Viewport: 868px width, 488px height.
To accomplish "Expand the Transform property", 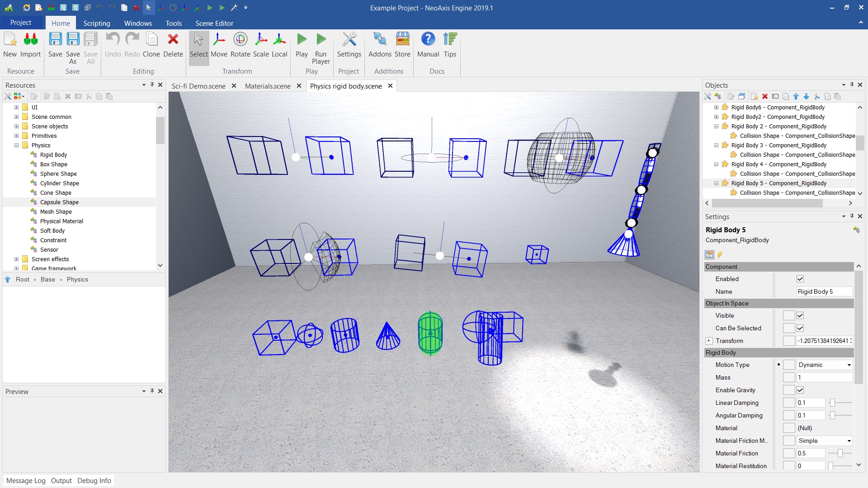I will coord(709,341).
